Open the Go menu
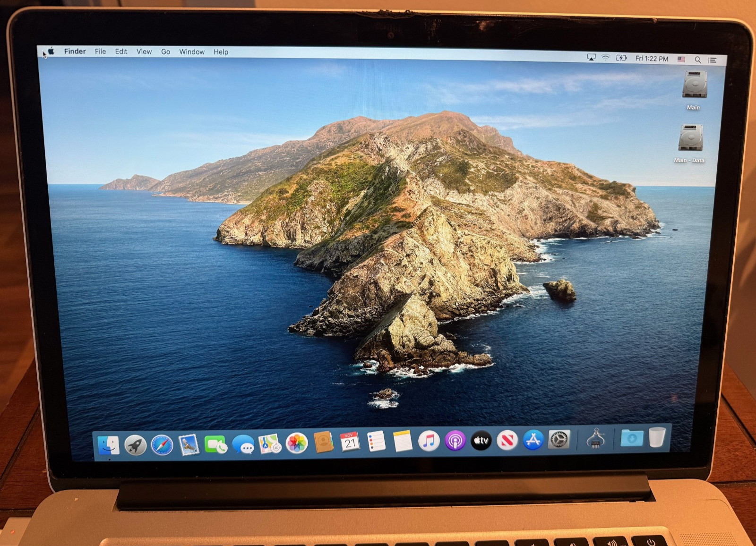This screenshot has height=546, width=756. pos(165,52)
